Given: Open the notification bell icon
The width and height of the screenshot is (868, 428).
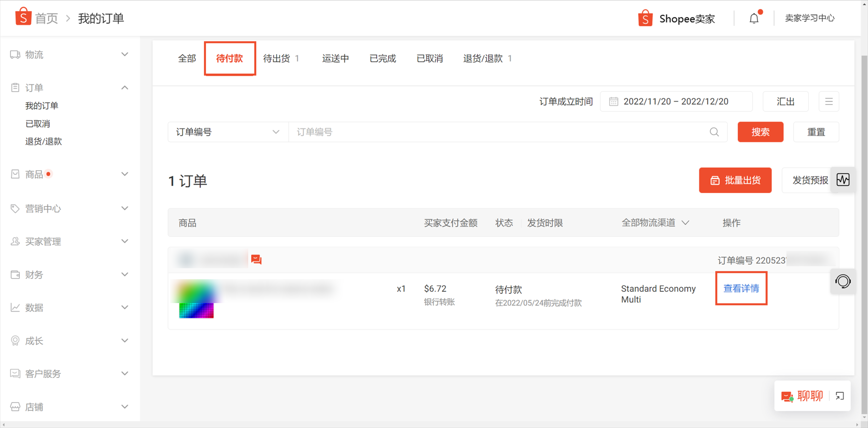Looking at the screenshot, I should pos(754,18).
